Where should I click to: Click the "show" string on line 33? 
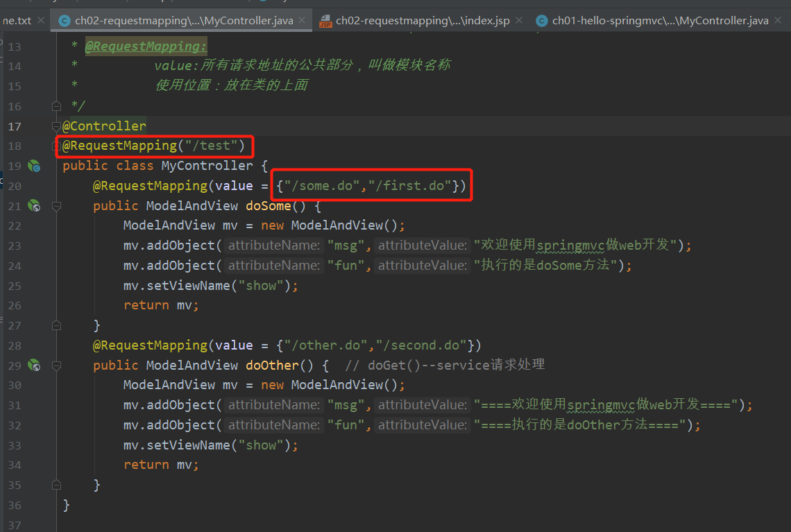tap(261, 445)
